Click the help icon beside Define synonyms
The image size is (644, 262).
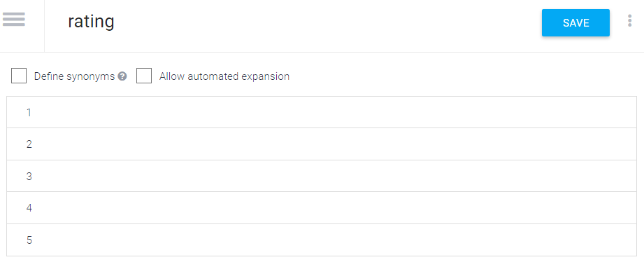coord(122,76)
